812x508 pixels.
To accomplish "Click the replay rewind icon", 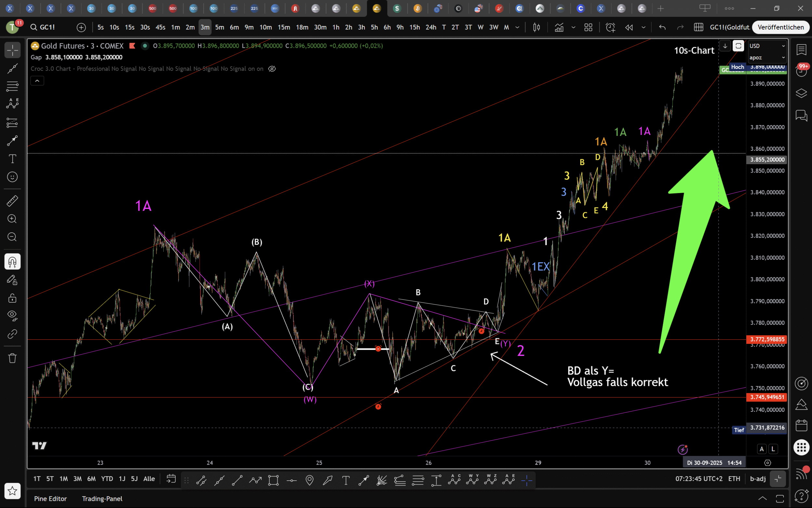I will coord(629,27).
